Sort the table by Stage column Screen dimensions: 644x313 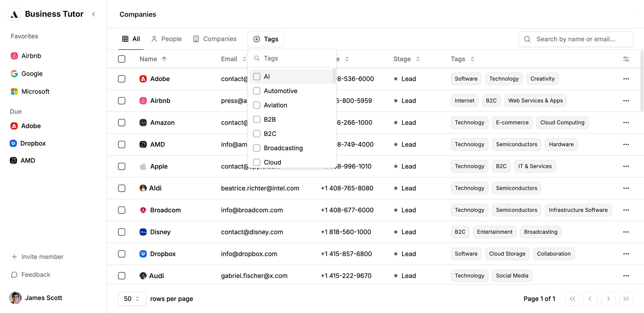[418, 59]
